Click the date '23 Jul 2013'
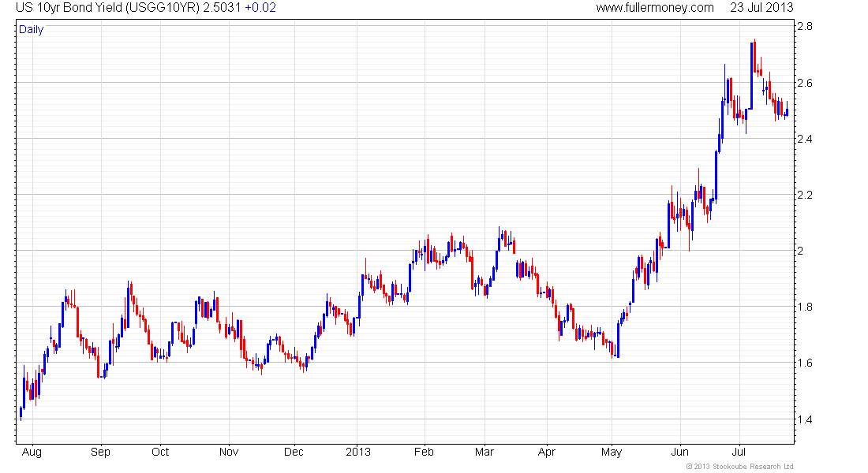The image size is (868, 473). 761,8
